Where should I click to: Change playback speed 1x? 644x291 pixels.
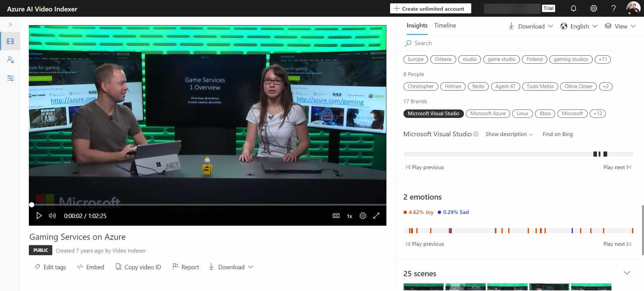click(x=350, y=216)
